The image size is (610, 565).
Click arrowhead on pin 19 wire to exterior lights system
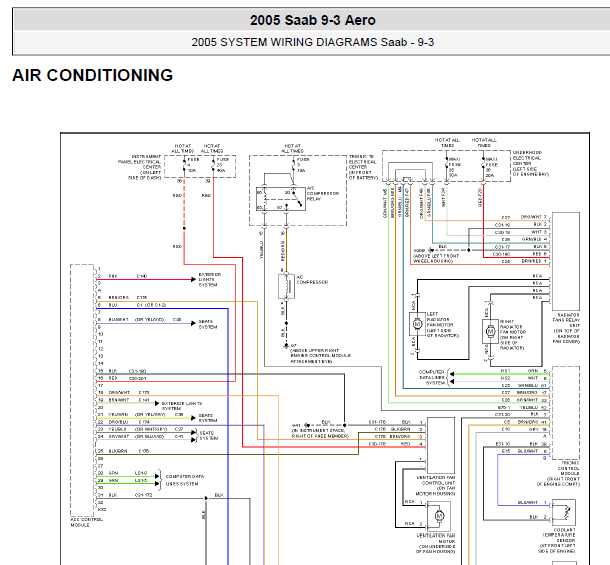pos(157,403)
